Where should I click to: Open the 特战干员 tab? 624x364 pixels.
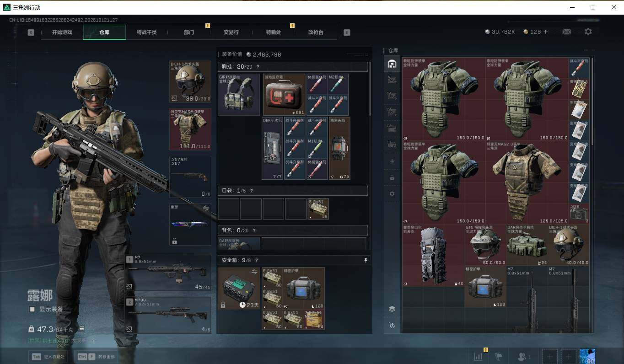click(146, 32)
